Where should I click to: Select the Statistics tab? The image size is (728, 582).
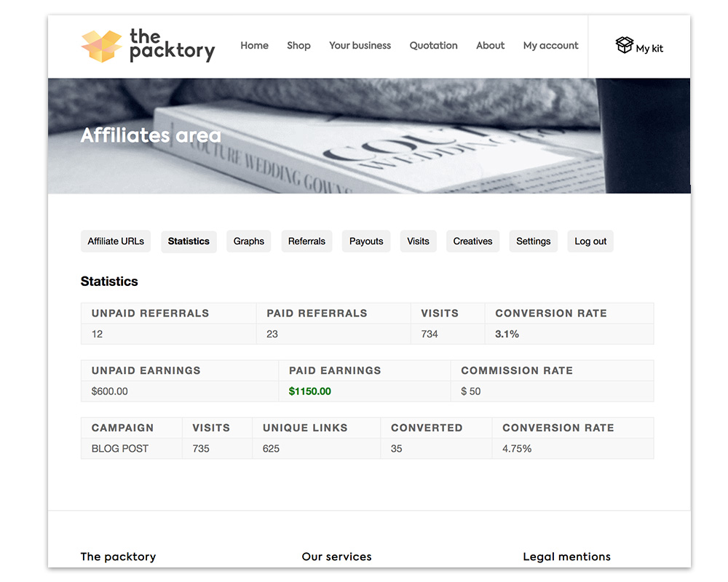pyautogui.click(x=189, y=242)
